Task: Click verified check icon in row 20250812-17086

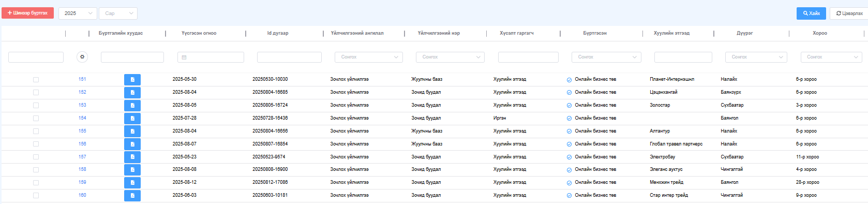Action: (x=569, y=183)
